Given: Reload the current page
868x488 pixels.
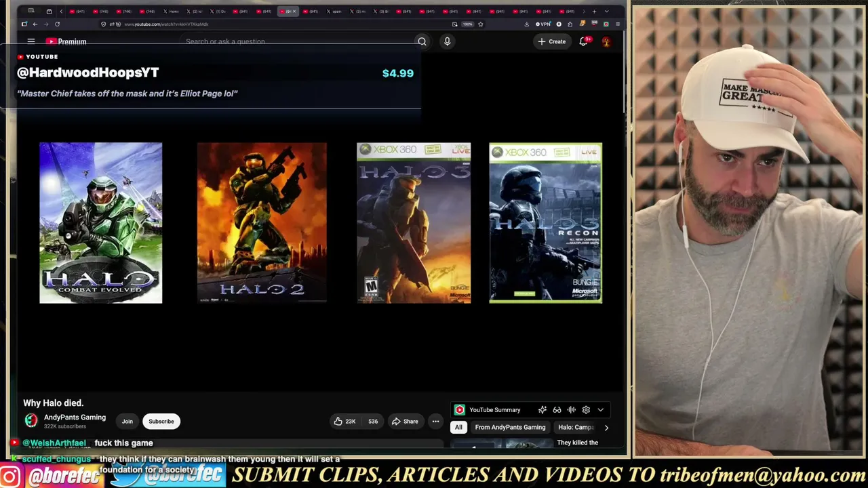Looking at the screenshot, I should pyautogui.click(x=57, y=24).
